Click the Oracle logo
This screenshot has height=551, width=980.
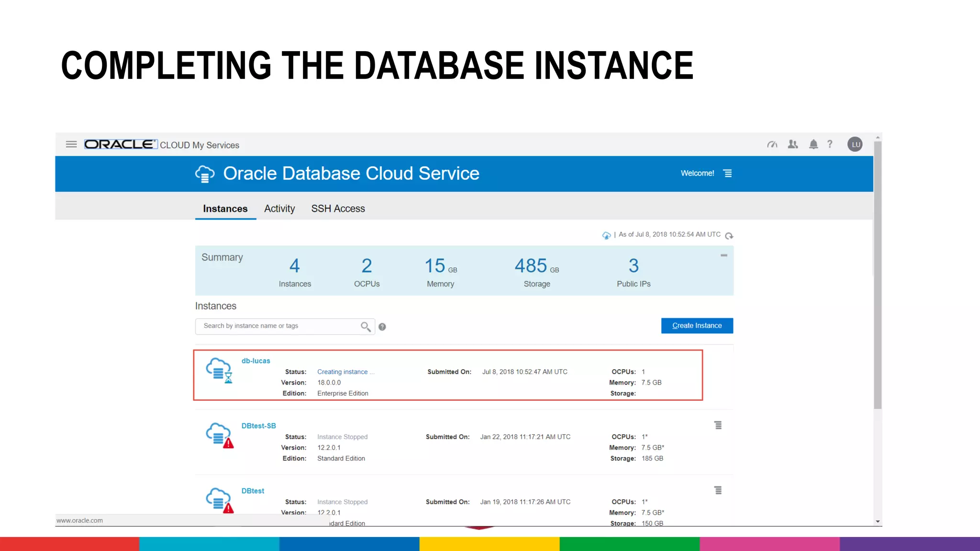(x=121, y=144)
